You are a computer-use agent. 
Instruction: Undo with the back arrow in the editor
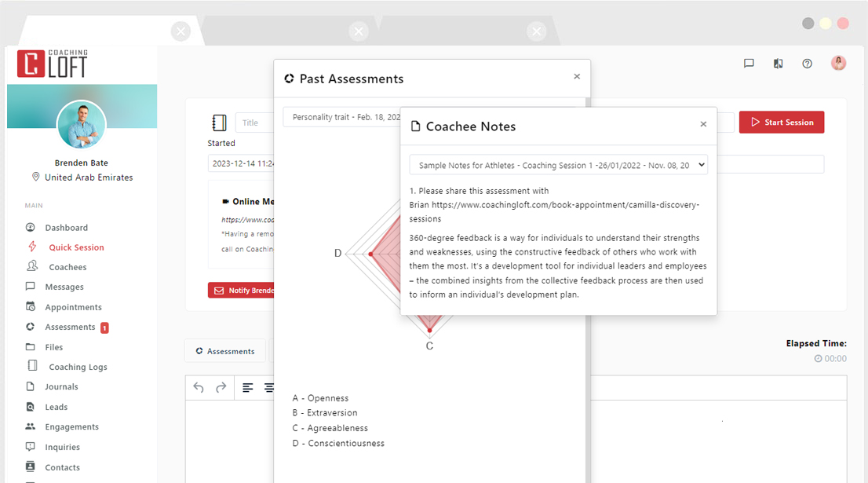pos(198,387)
